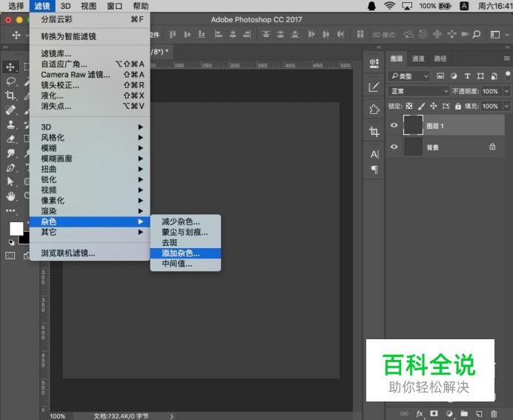Choose 中间值... from the submenu

pyautogui.click(x=185, y=264)
